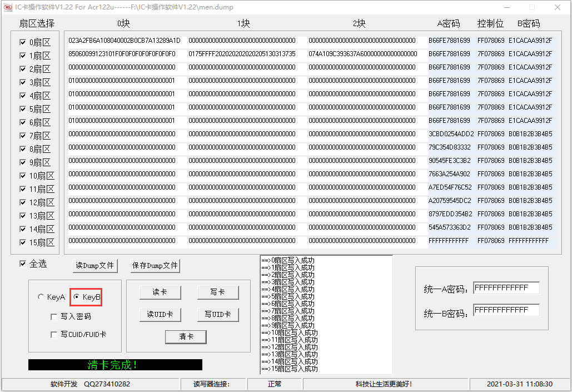Toggle the 15扇区 checkbox
This screenshot has width=572, height=392.
point(23,242)
